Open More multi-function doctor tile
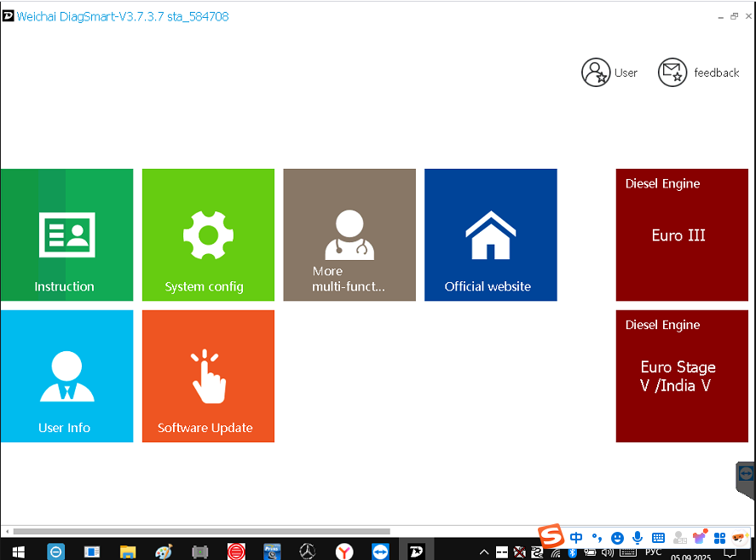 tap(349, 235)
